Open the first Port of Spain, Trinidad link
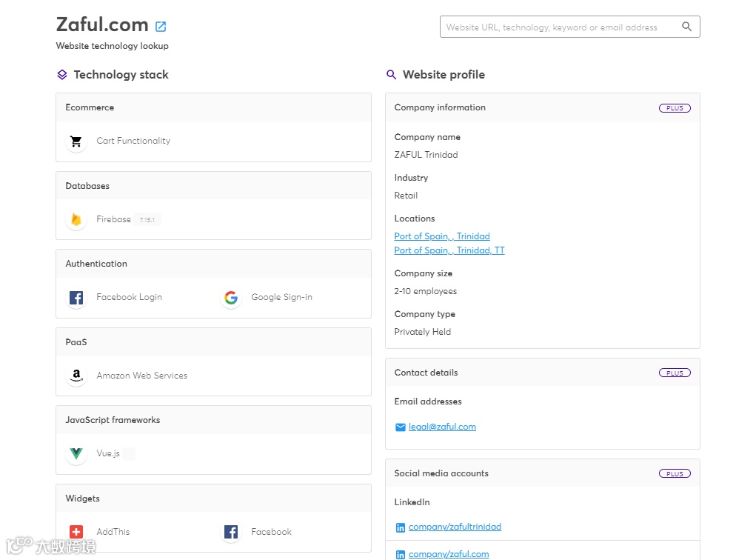The width and height of the screenshot is (736, 560). click(442, 236)
